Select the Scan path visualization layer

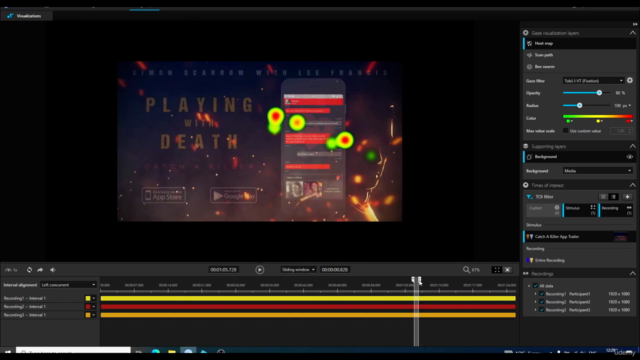click(x=580, y=55)
